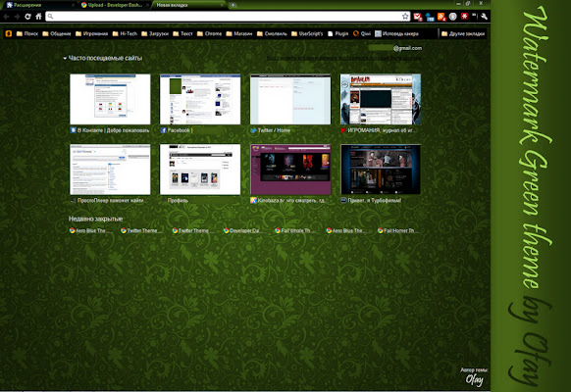Reopen first Twitter Theme closed tab
The image size is (571, 392).
tap(141, 230)
